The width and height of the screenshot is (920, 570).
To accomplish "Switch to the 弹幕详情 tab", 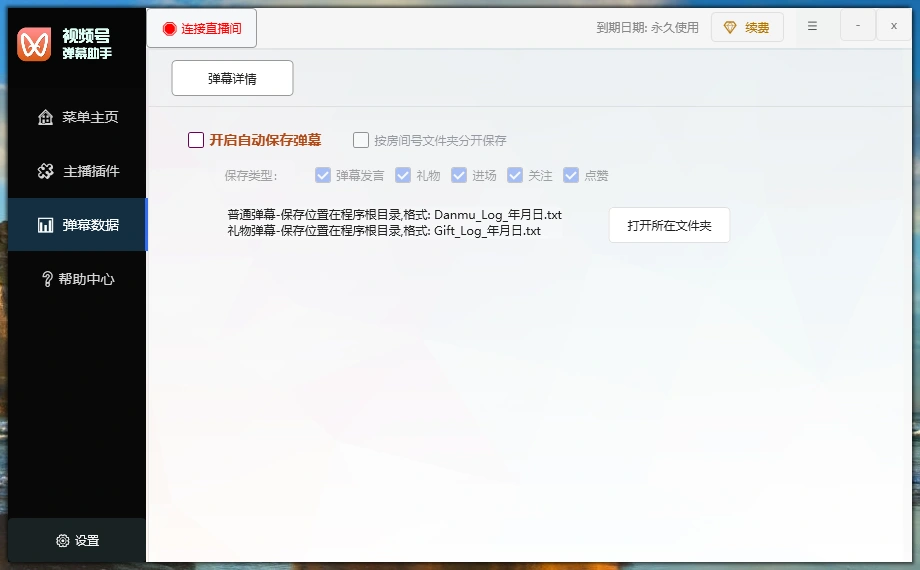I will [232, 78].
